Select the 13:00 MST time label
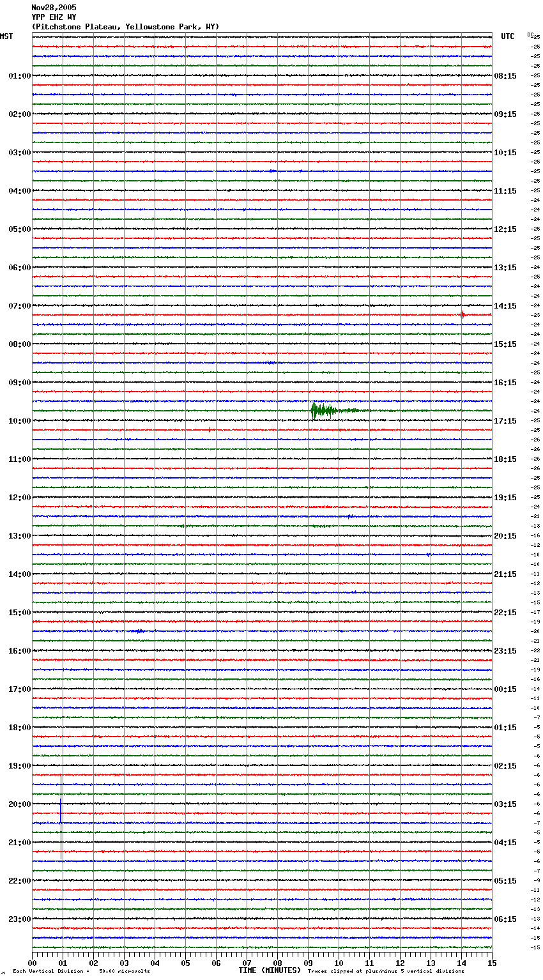The width and height of the screenshot is (543, 980). 19,536
